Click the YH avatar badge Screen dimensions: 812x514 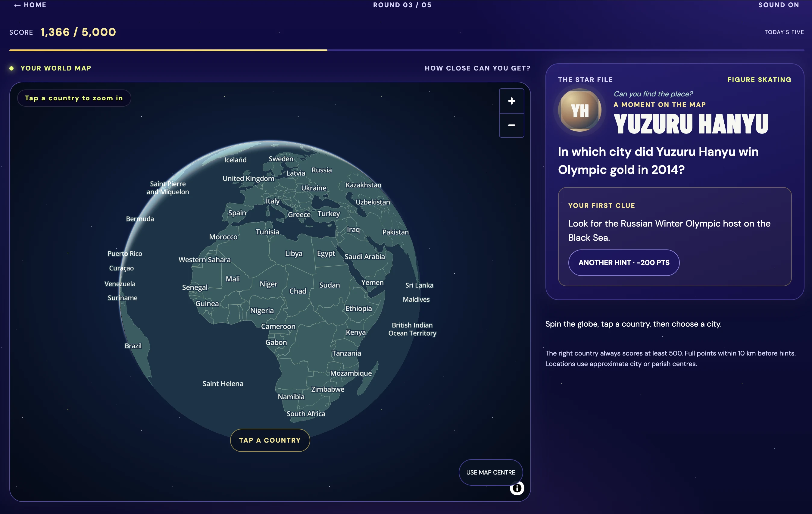(x=580, y=110)
